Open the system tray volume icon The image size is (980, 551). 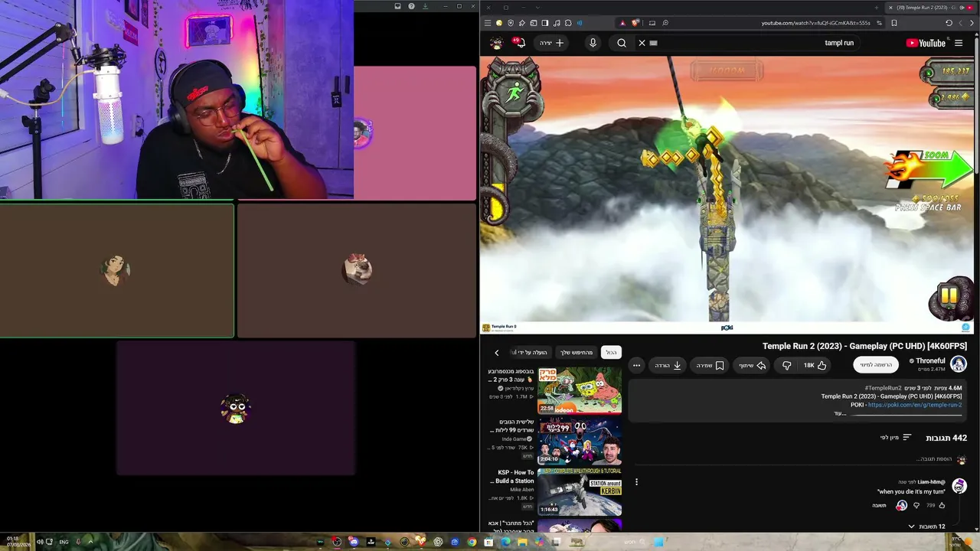40,542
